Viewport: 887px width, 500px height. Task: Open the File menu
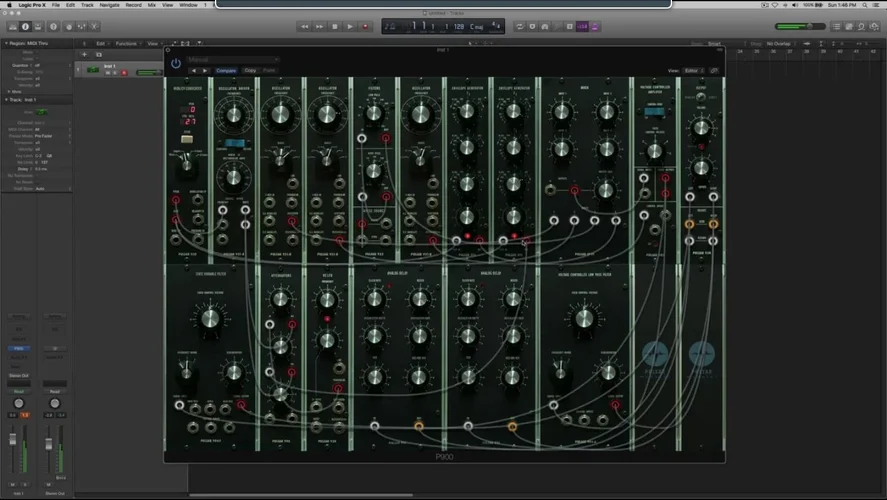(55, 5)
